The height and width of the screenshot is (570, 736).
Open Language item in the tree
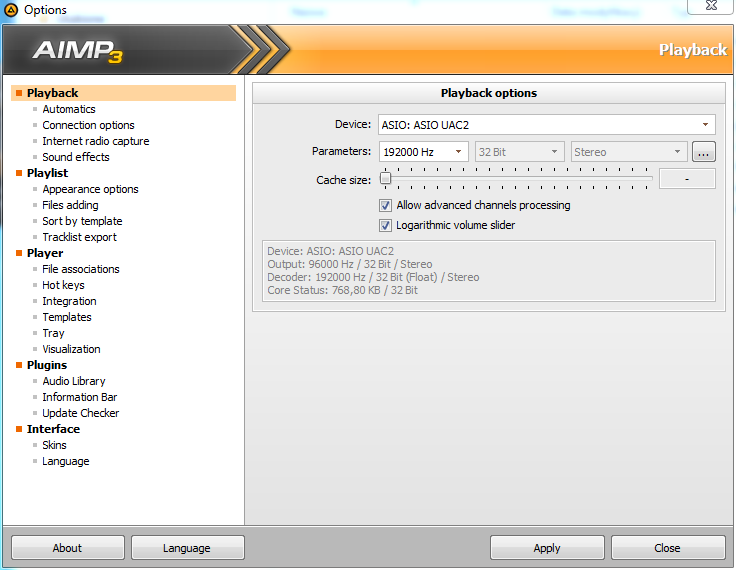click(66, 461)
